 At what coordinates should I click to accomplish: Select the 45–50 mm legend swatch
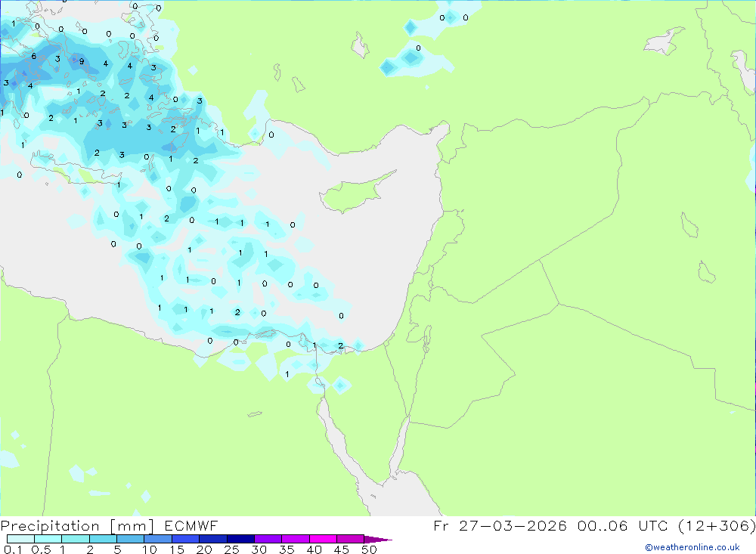click(x=350, y=539)
